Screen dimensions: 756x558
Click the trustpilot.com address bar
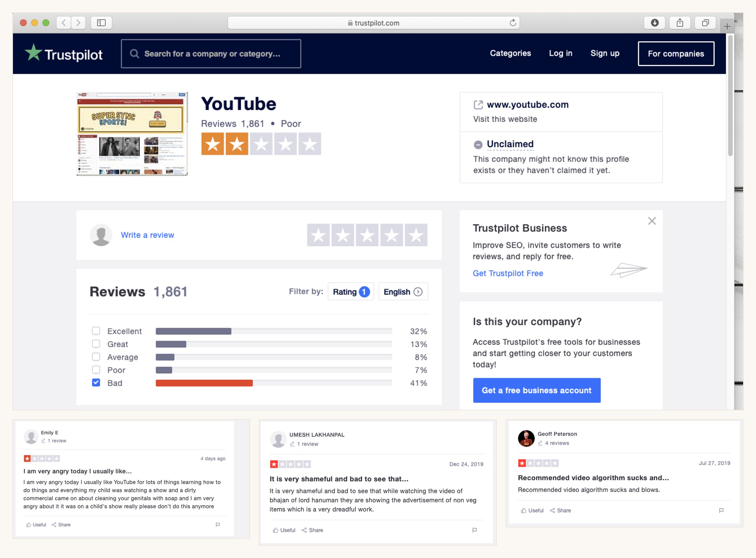(373, 23)
